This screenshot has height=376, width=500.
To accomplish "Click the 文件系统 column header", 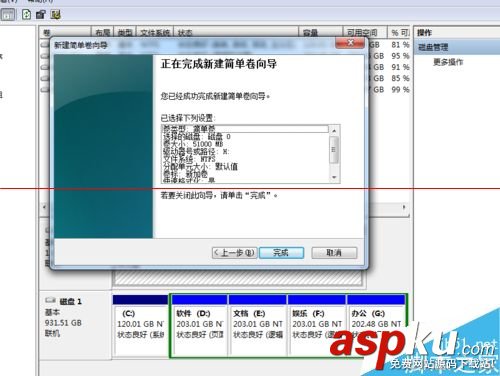I will [x=155, y=32].
